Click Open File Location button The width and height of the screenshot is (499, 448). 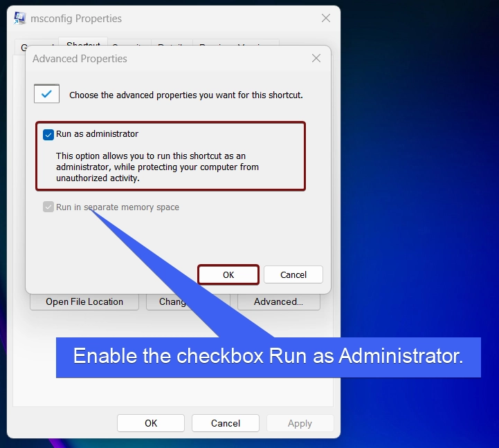click(x=84, y=301)
